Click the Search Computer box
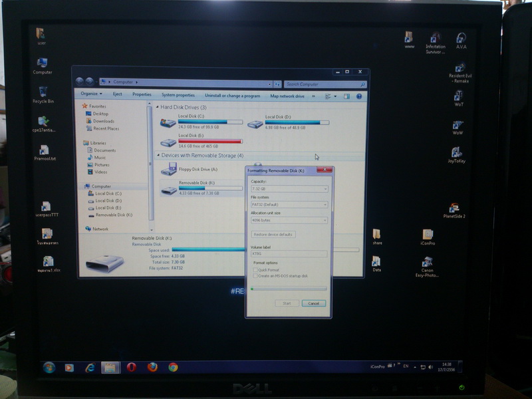532x399 pixels. [325, 84]
